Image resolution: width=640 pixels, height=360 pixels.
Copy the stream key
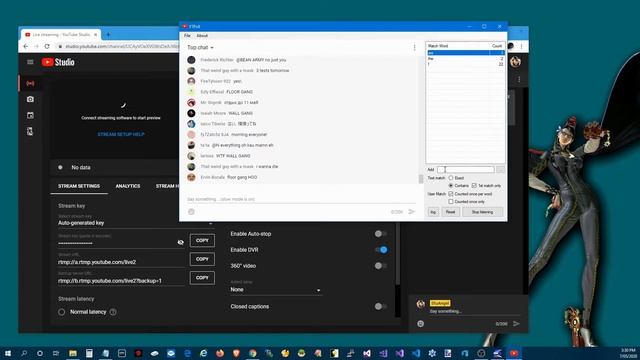tap(202, 240)
